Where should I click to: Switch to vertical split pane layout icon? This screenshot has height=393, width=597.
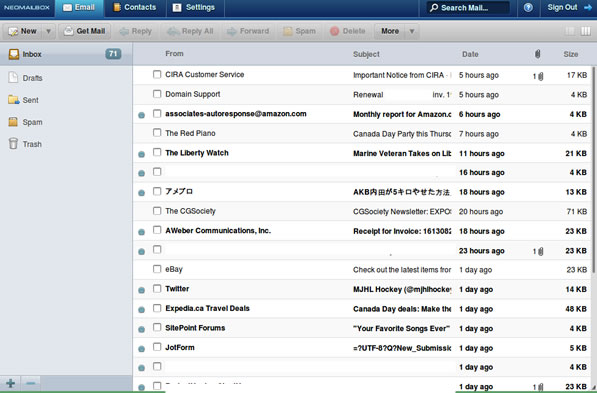[x=586, y=31]
